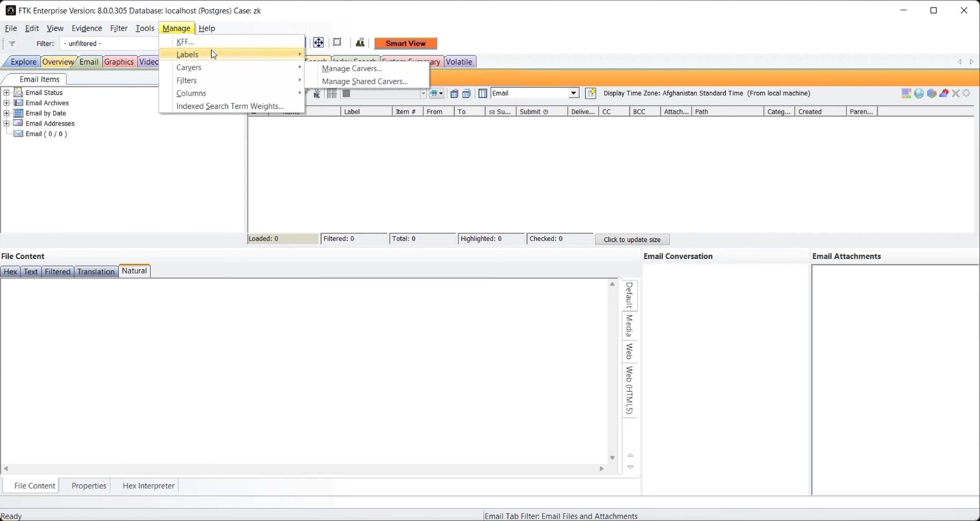
Task: Click the four-arrow move icon in toolbar
Action: click(x=318, y=42)
